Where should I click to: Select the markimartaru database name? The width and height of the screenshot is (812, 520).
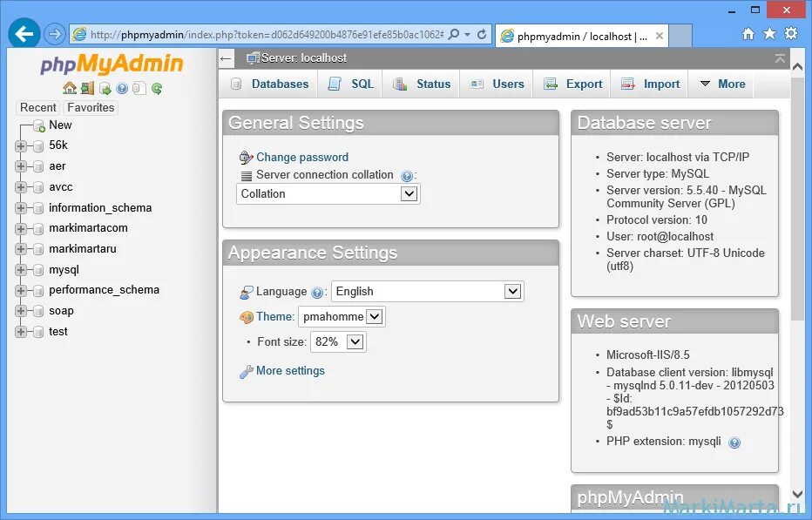(x=83, y=249)
